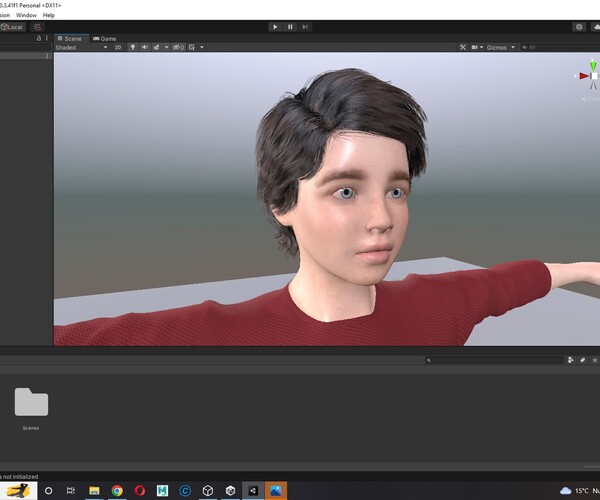Open Collab services history icon in toolbar
The image size is (600, 500).
(579, 27)
